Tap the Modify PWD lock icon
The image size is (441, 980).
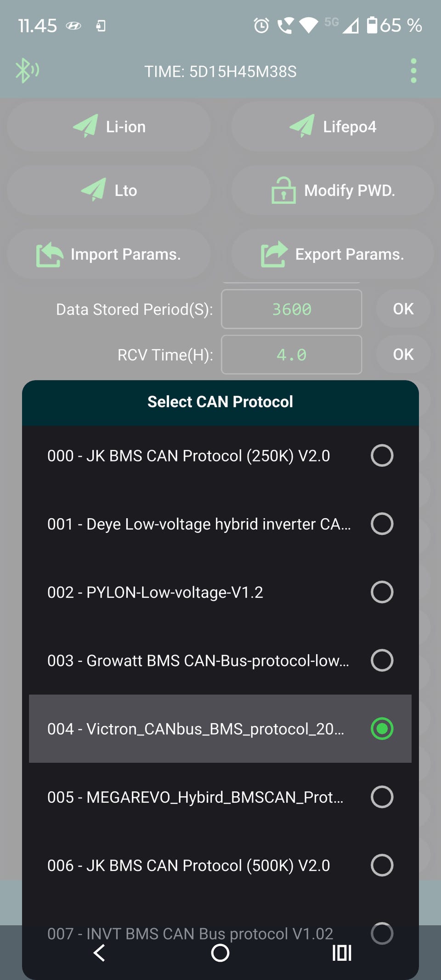tap(283, 190)
